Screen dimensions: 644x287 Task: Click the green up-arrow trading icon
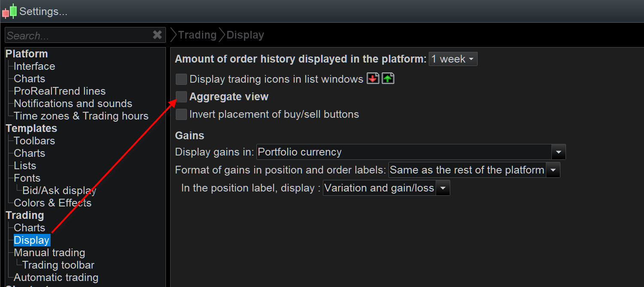point(388,79)
